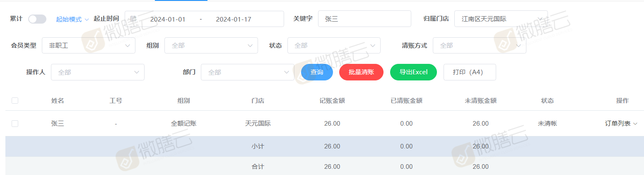Toggle the 累计 switch

pyautogui.click(x=37, y=19)
